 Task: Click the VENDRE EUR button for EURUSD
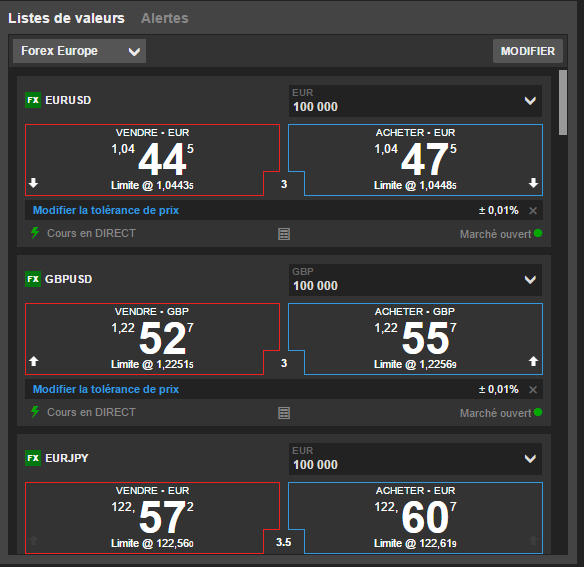click(x=152, y=160)
